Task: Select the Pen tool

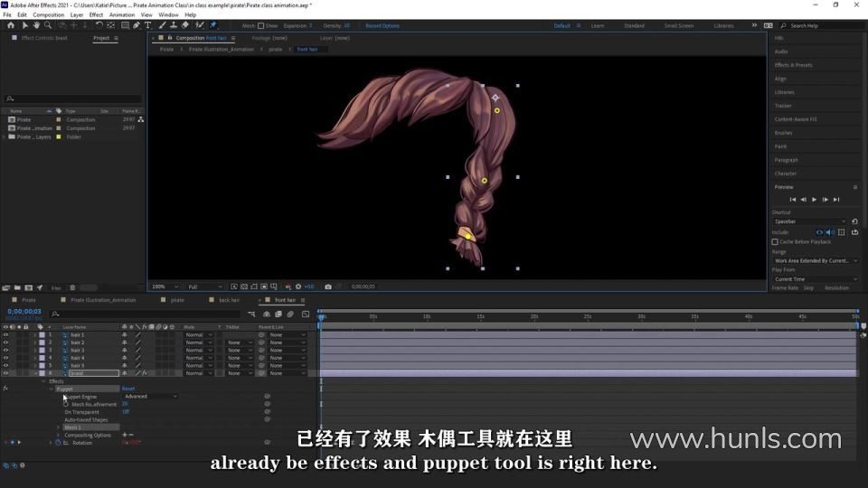Action: 137,25
